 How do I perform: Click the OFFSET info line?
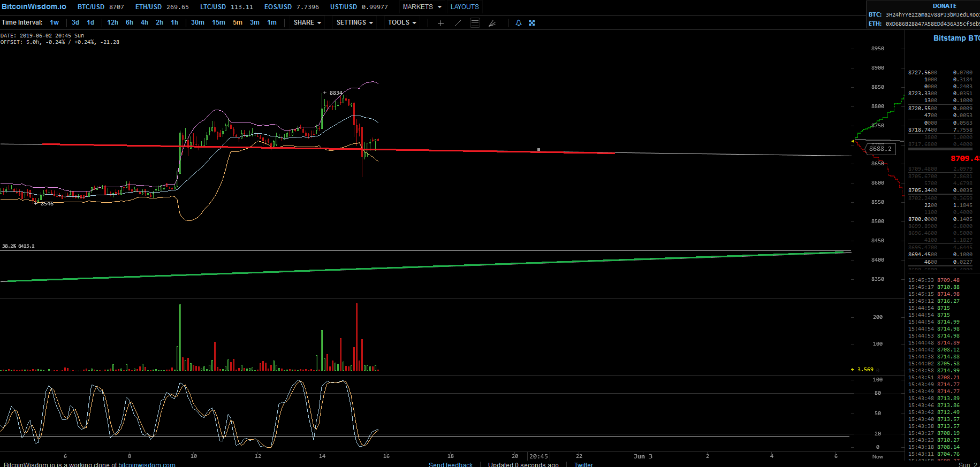tap(60, 42)
